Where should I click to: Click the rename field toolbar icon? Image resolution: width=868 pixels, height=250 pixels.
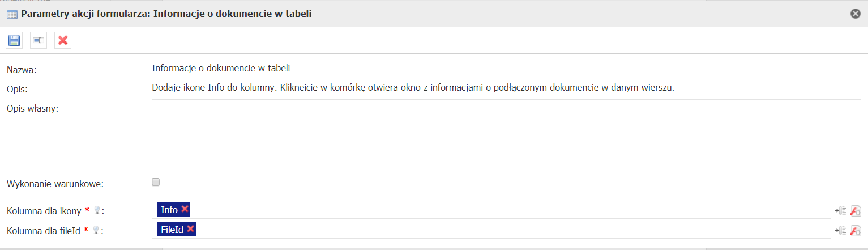point(39,40)
